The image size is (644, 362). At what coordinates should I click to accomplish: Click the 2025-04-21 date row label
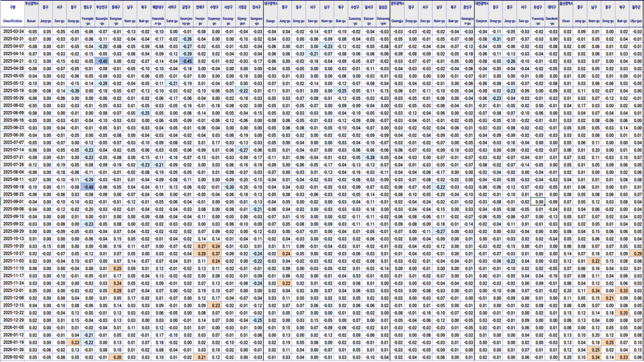[x=12, y=61]
